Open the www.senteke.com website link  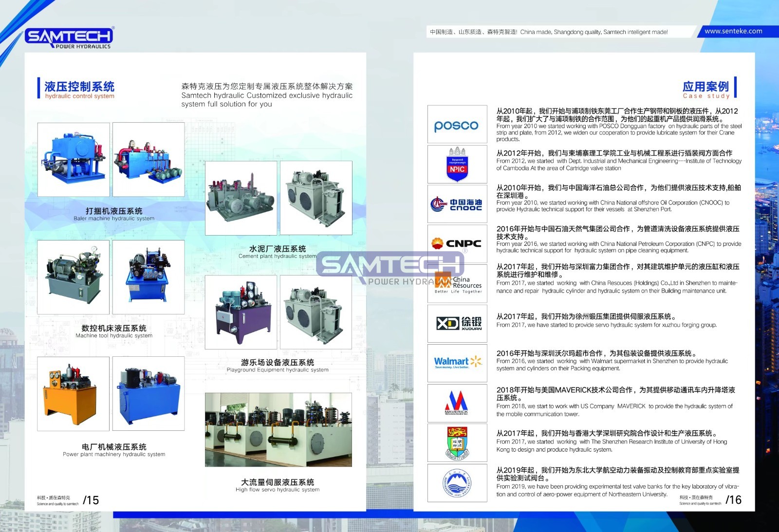(x=733, y=31)
